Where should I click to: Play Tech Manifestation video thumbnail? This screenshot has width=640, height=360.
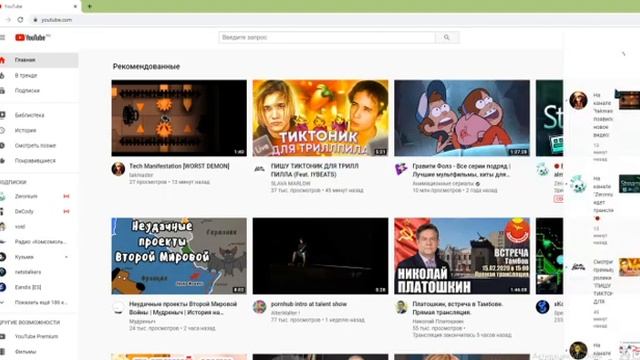[x=179, y=118]
